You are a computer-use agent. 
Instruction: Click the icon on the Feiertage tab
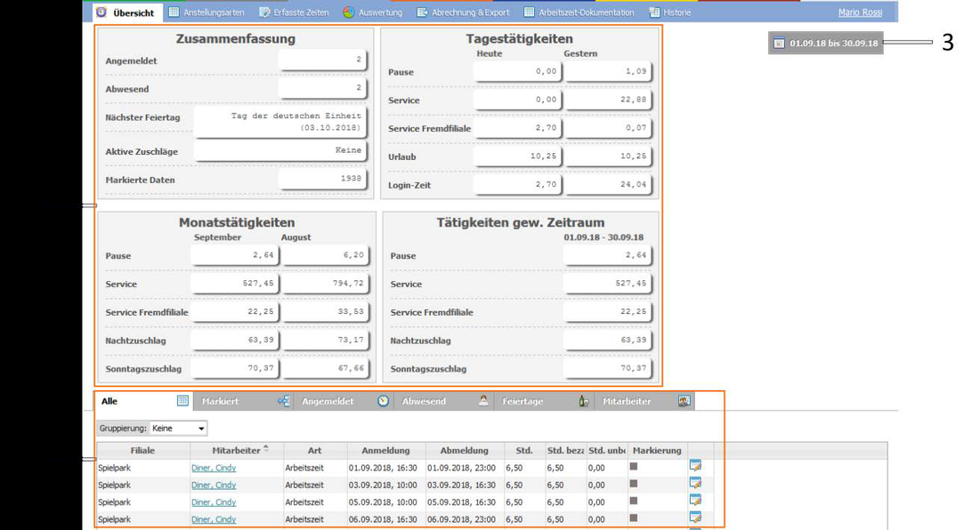point(583,401)
